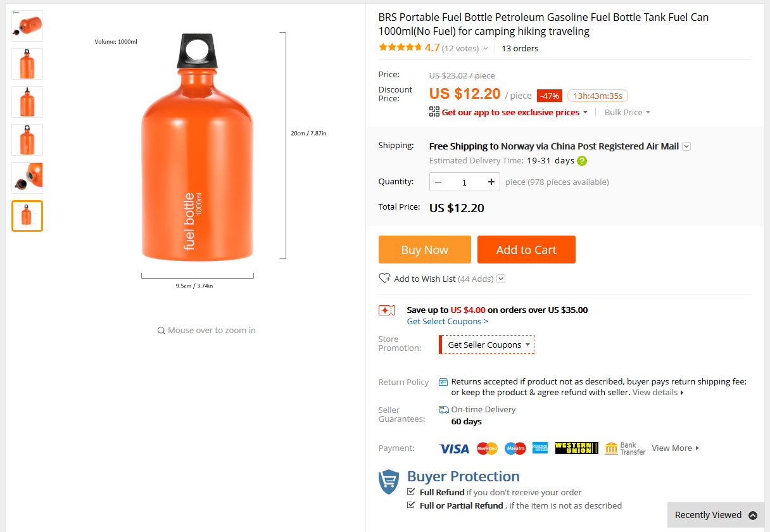
Task: Click the Buy Now button
Action: [x=424, y=250]
